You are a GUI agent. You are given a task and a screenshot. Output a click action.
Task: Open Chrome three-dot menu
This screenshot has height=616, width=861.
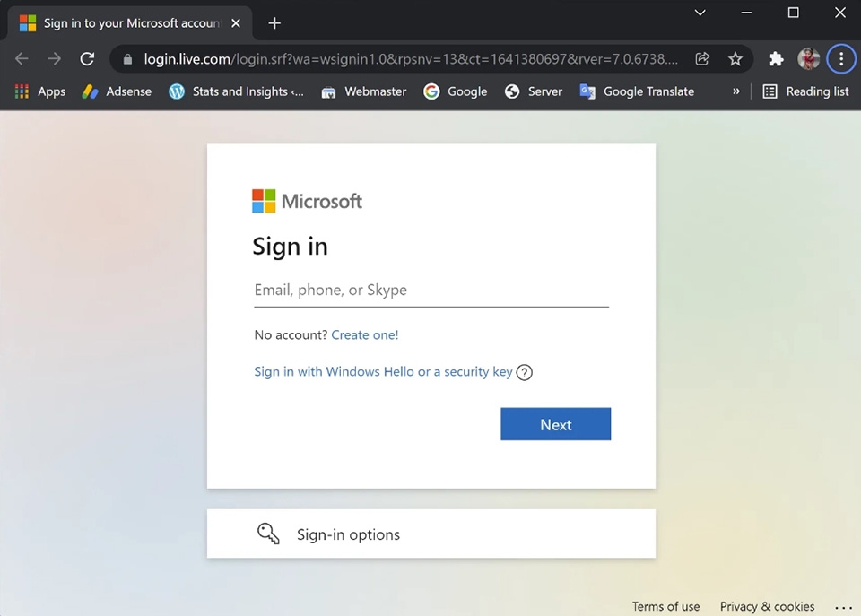click(x=841, y=59)
